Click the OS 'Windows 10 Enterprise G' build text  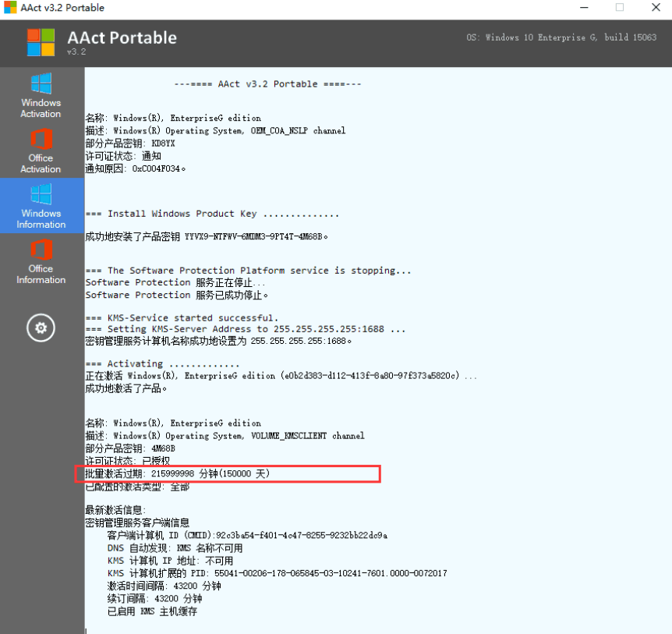click(561, 37)
